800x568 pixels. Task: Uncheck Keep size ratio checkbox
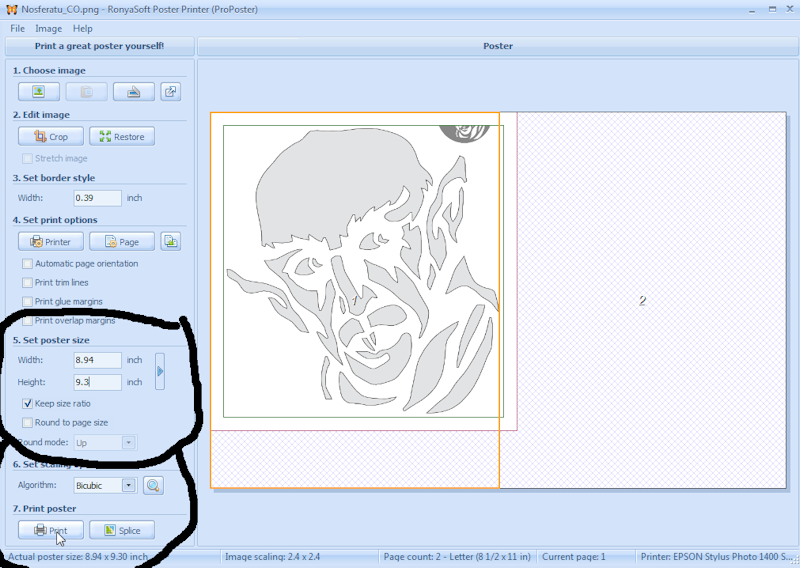(x=28, y=404)
